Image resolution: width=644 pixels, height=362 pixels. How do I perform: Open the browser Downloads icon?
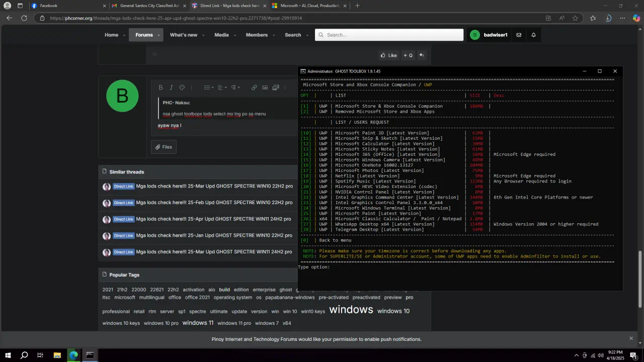(608, 18)
